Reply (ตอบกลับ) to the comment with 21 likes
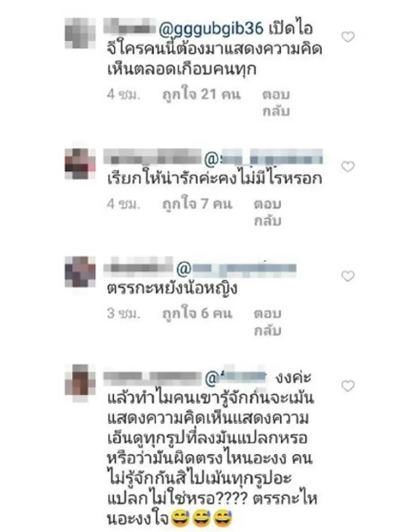395x532 pixels. click(276, 102)
